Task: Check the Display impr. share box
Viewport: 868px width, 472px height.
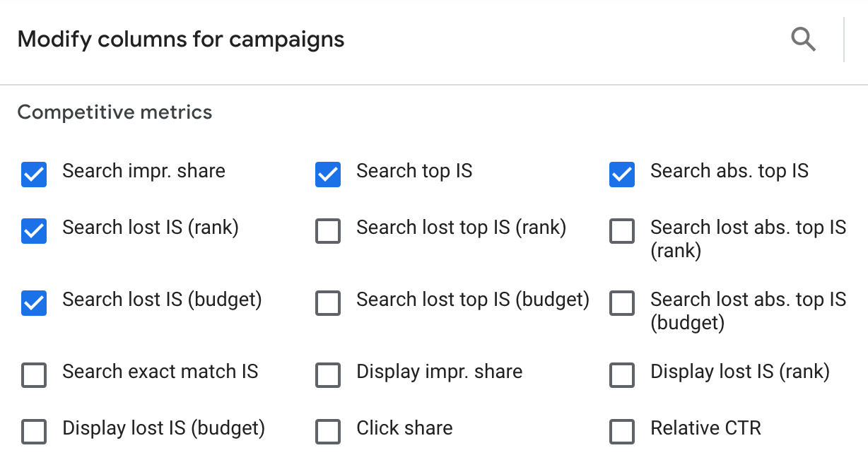Action: [328, 375]
